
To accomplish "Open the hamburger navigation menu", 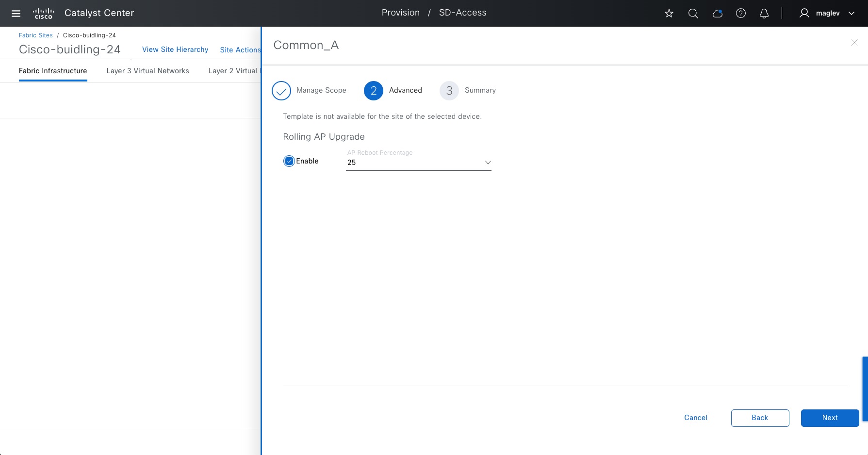I will pyautogui.click(x=16, y=14).
